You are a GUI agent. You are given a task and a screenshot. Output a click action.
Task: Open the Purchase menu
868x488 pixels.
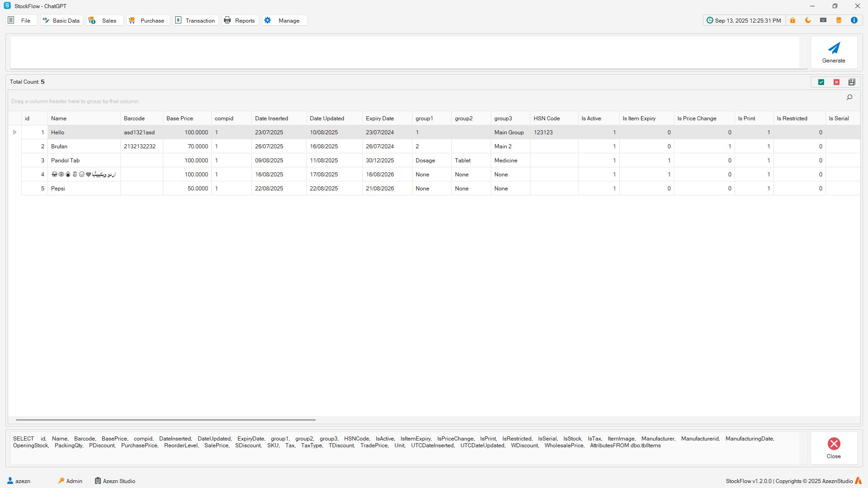pos(148,20)
